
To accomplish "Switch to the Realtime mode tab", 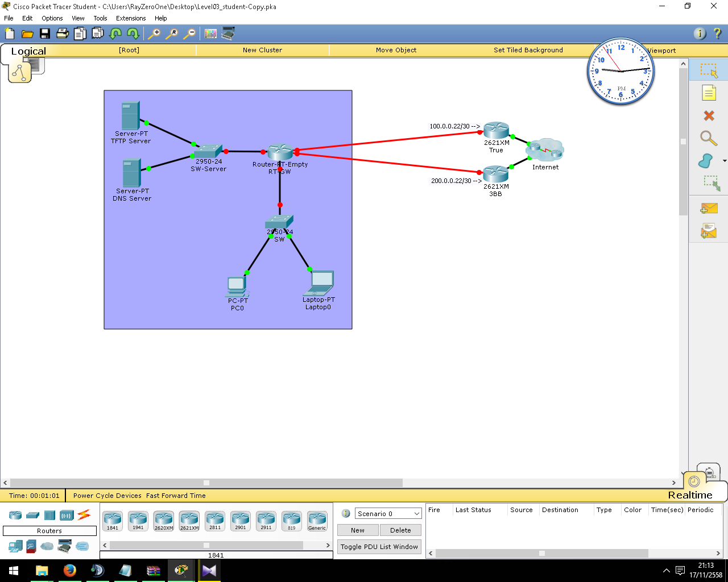I will (690, 495).
